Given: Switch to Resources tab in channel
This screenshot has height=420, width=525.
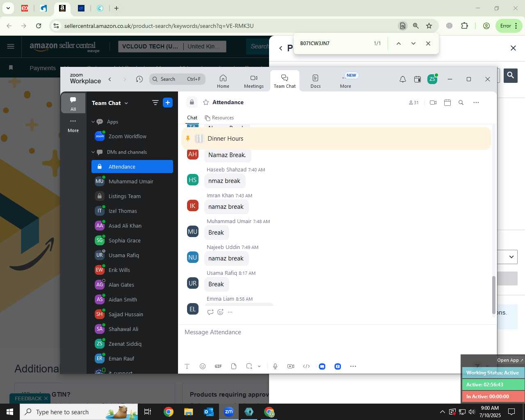Looking at the screenshot, I should click(219, 118).
